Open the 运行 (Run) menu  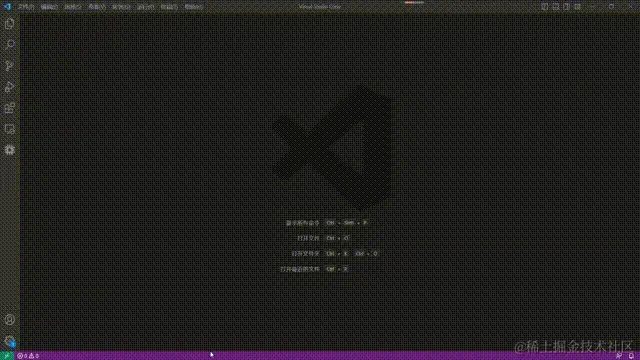(145, 7)
